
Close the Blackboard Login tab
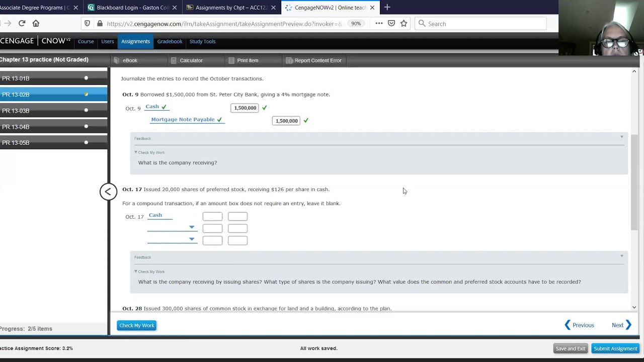(x=175, y=8)
